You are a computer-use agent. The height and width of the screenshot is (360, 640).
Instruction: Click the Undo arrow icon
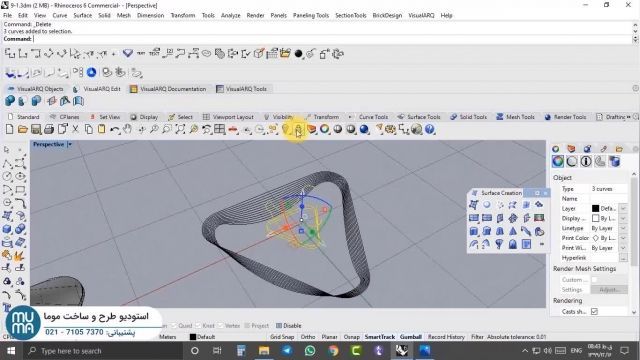point(115,129)
